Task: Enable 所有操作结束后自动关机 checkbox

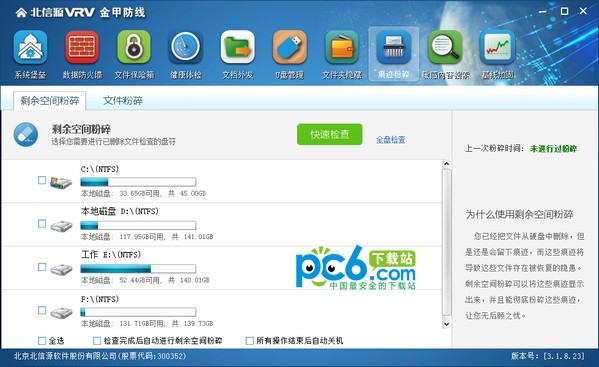Action: point(250,341)
